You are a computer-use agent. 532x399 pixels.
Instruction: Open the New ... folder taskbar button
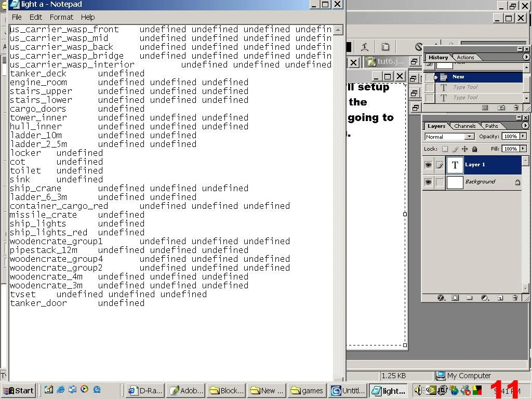click(267, 391)
